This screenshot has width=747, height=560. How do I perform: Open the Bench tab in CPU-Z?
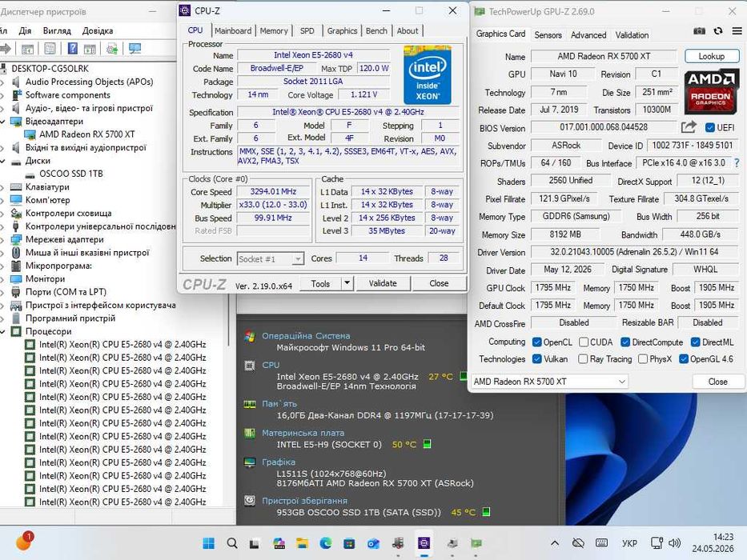pos(376,30)
